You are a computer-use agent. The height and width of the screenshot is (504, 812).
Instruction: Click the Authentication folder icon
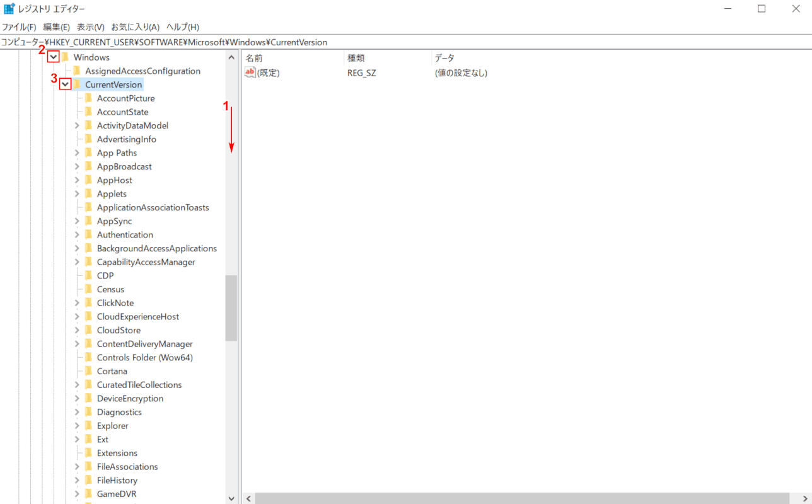(x=88, y=235)
